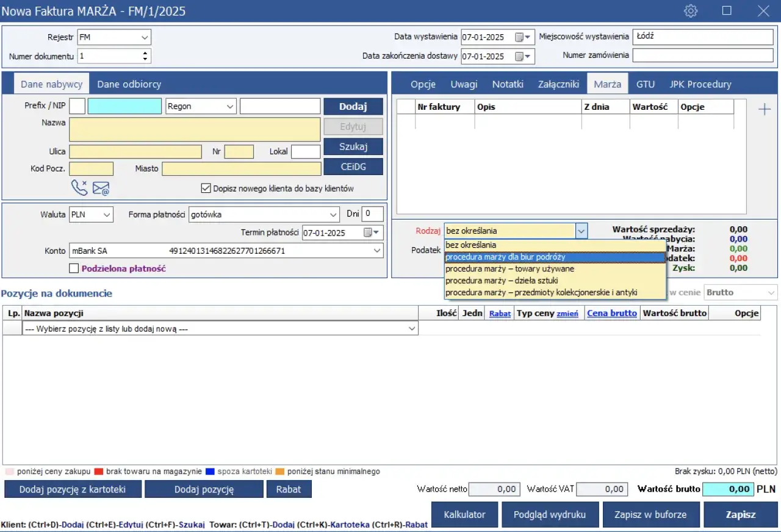Open calendar for Termin płatności

pos(368,232)
